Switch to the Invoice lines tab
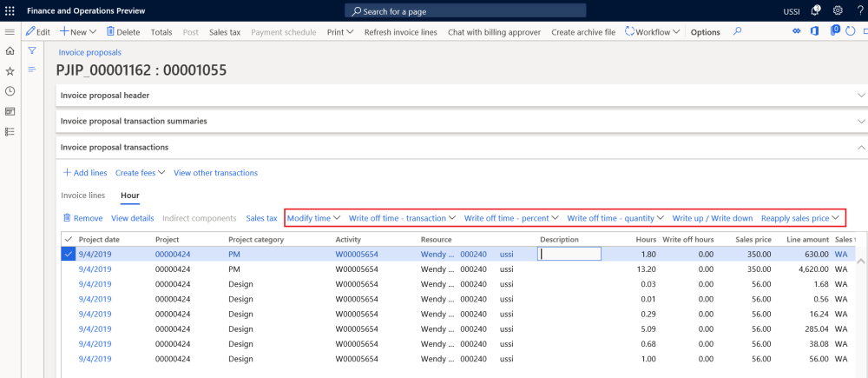 click(83, 196)
